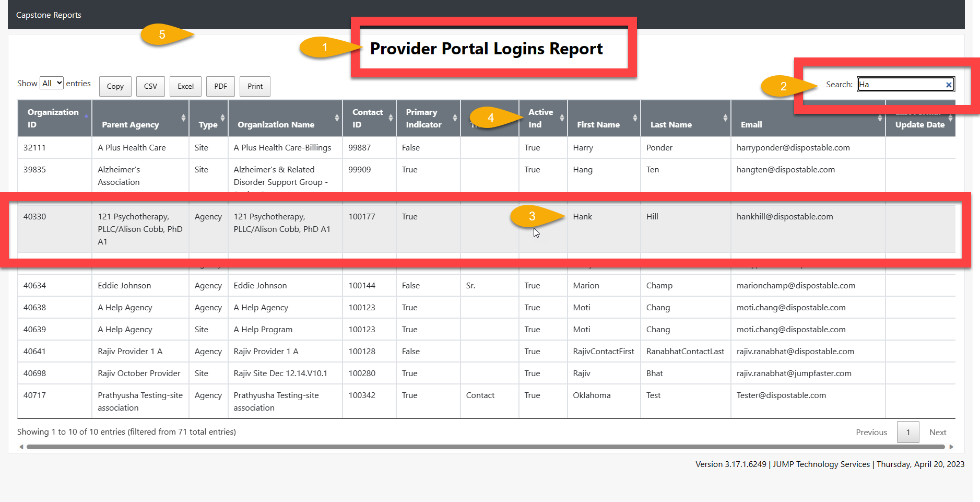This screenshot has height=502, width=980.
Task: Export the report as PDF
Action: [x=220, y=86]
